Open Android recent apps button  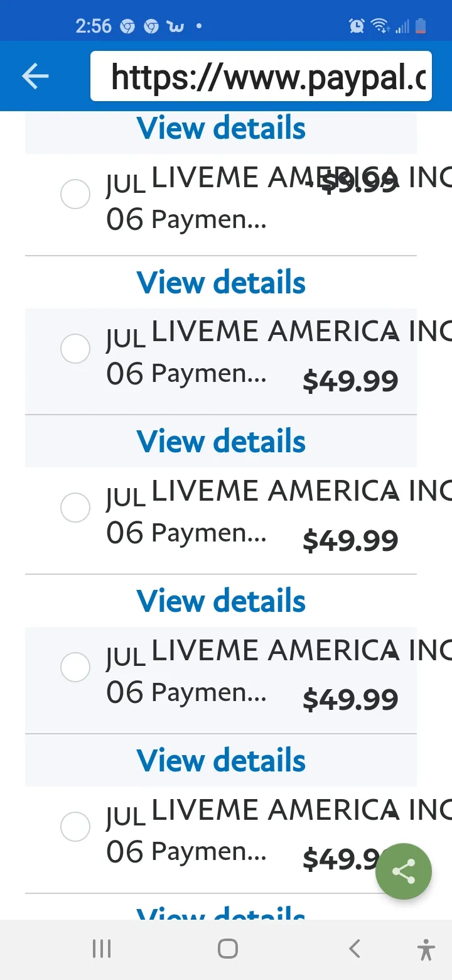coord(102,949)
